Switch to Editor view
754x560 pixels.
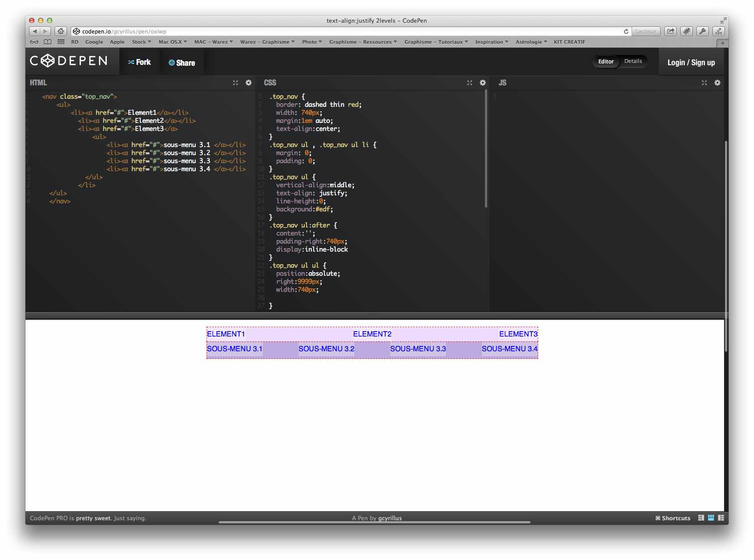606,61
